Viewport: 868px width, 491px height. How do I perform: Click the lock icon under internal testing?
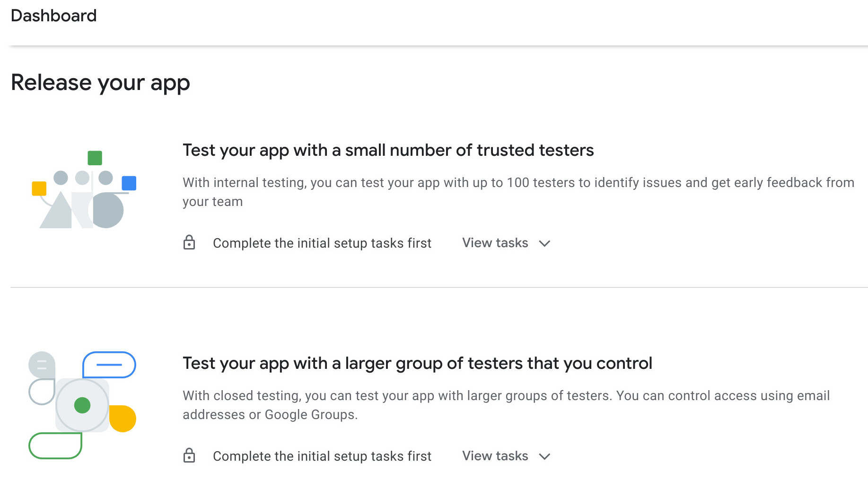189,242
